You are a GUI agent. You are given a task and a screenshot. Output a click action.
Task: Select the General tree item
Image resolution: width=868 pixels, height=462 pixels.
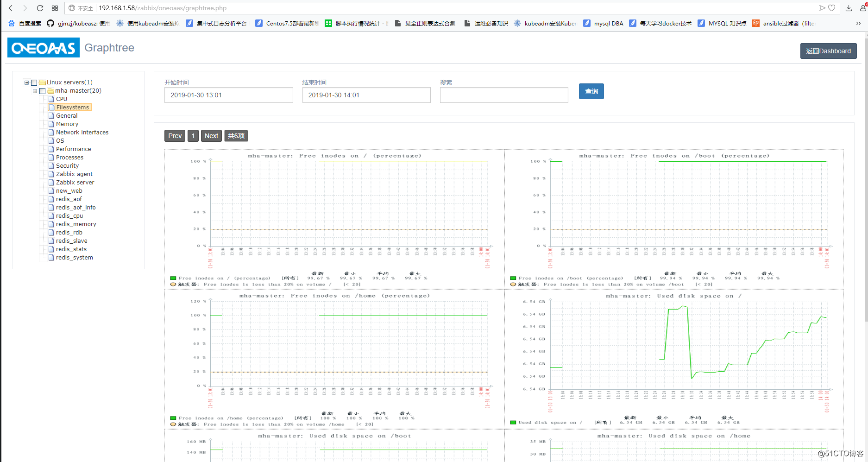pyautogui.click(x=67, y=116)
